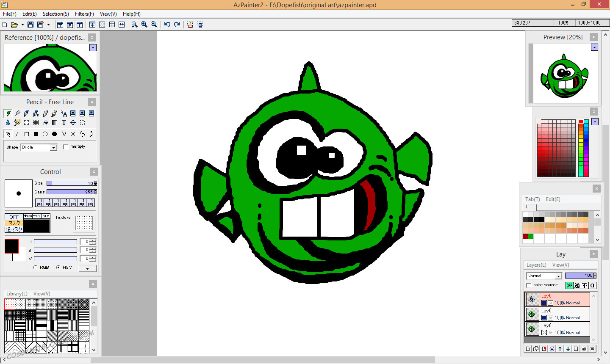Click the Dens slider bar
This screenshot has width=610, height=364.
pos(70,192)
